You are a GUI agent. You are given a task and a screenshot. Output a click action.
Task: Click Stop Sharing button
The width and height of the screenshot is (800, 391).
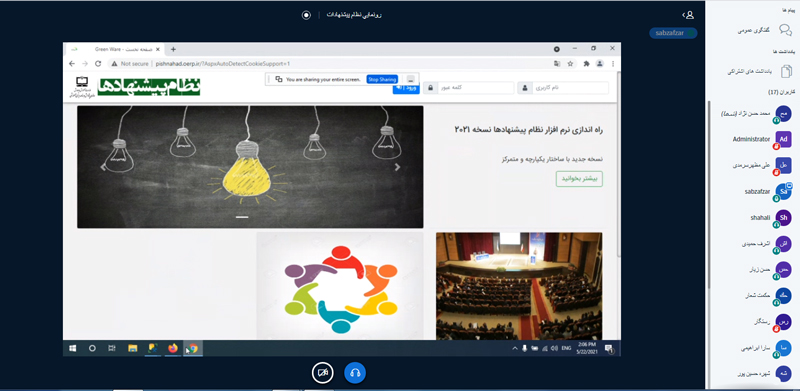382,80
